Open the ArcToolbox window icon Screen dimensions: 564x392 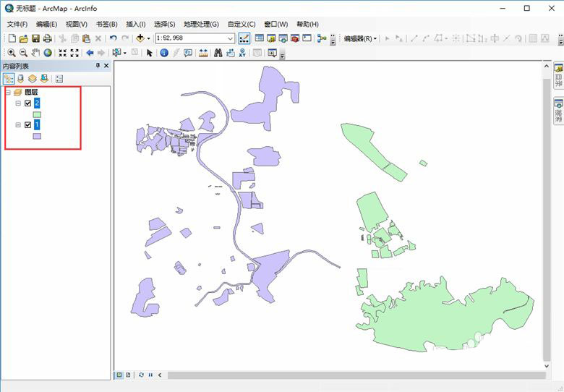295,38
